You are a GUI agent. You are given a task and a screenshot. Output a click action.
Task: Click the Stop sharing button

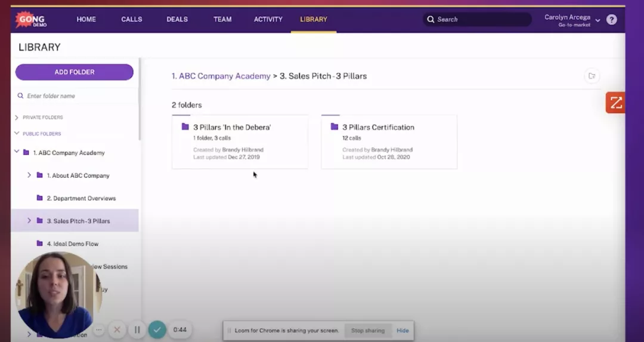(x=368, y=331)
